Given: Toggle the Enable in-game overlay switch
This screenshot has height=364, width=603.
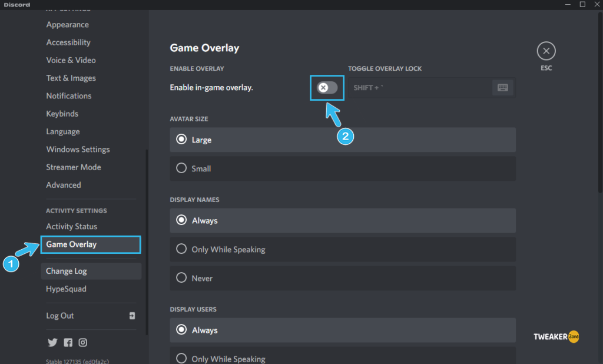Looking at the screenshot, I should tap(327, 88).
